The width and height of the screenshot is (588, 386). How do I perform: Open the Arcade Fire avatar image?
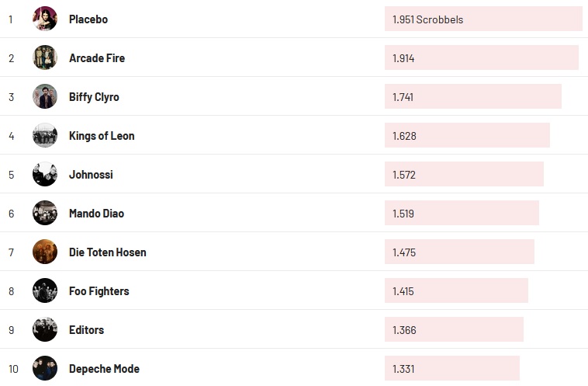point(45,57)
